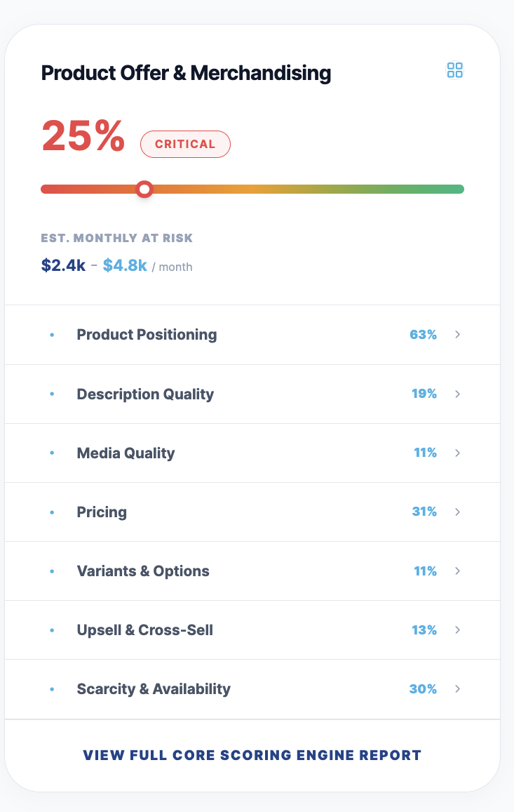Open Pricing details via chevron

(x=458, y=512)
